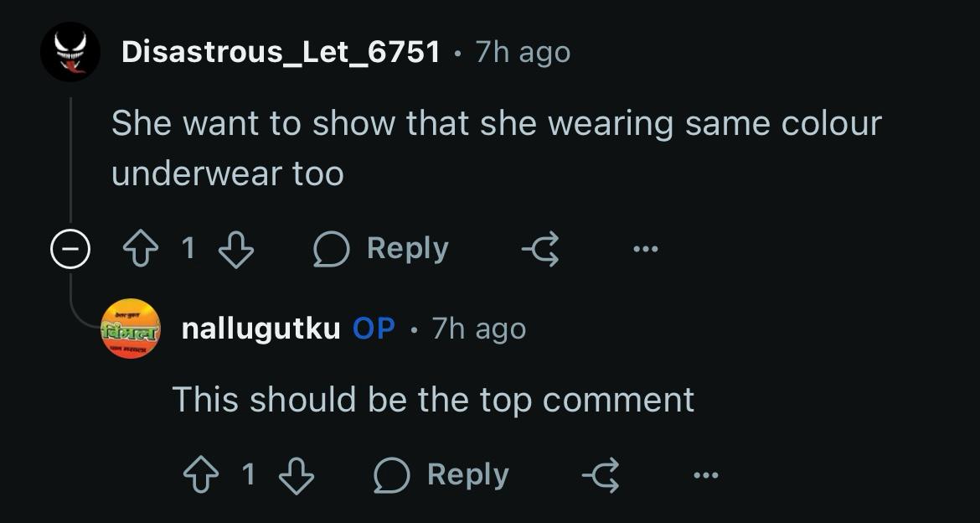Image resolution: width=980 pixels, height=523 pixels.
Task: Upvote Disastrous_Let_6751's comment
Action: [140, 249]
